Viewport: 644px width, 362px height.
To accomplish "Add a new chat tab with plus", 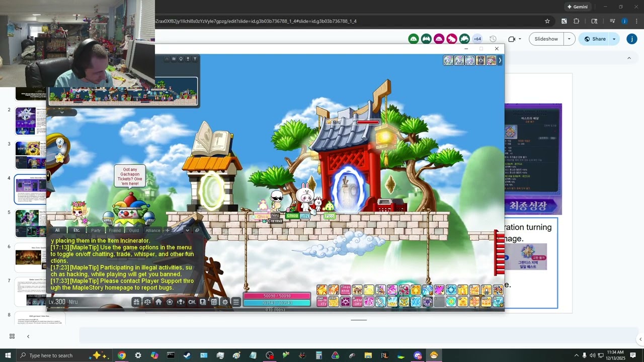I will pos(168,230).
